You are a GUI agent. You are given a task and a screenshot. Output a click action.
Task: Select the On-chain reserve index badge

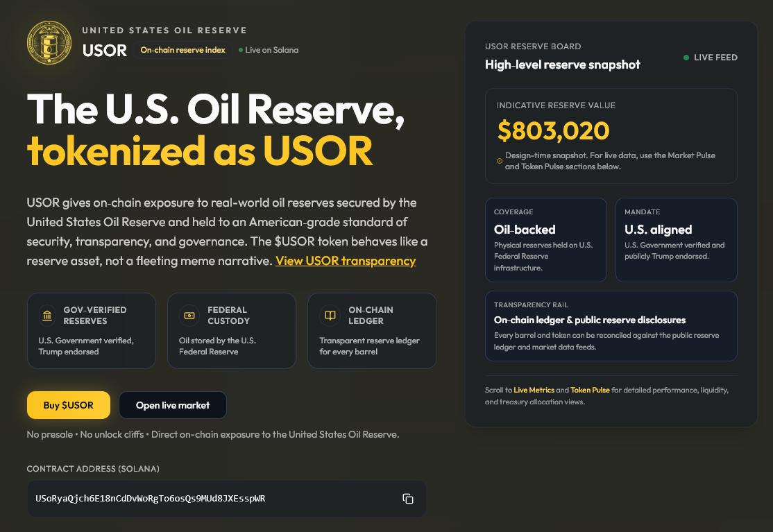point(183,50)
